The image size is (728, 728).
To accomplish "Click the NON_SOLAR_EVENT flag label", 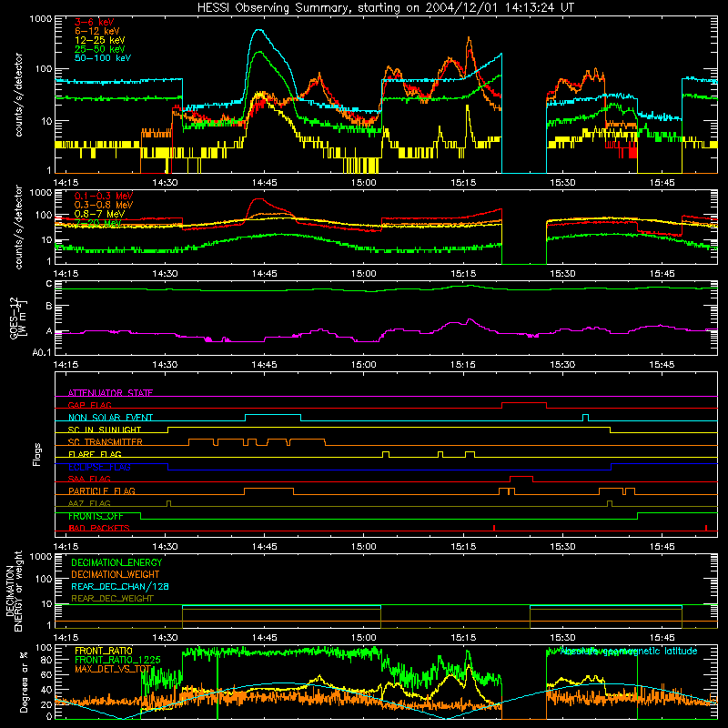I will coord(110,418).
